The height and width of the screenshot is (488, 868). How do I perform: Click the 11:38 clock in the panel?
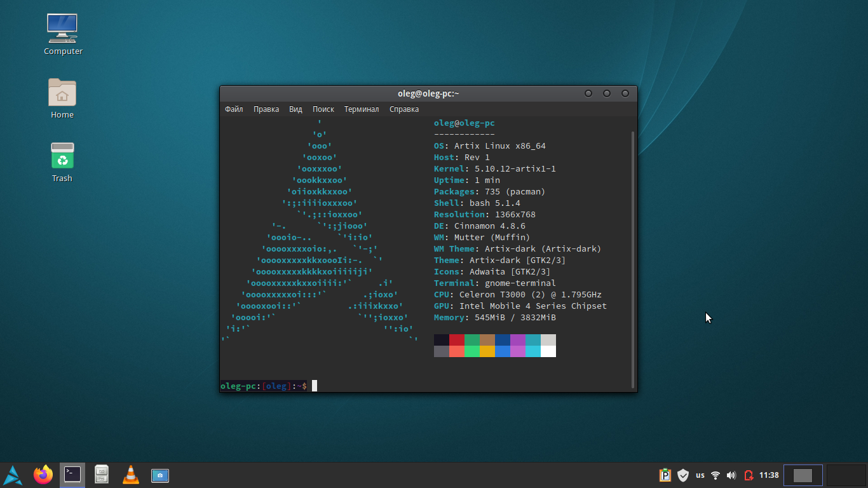click(769, 475)
